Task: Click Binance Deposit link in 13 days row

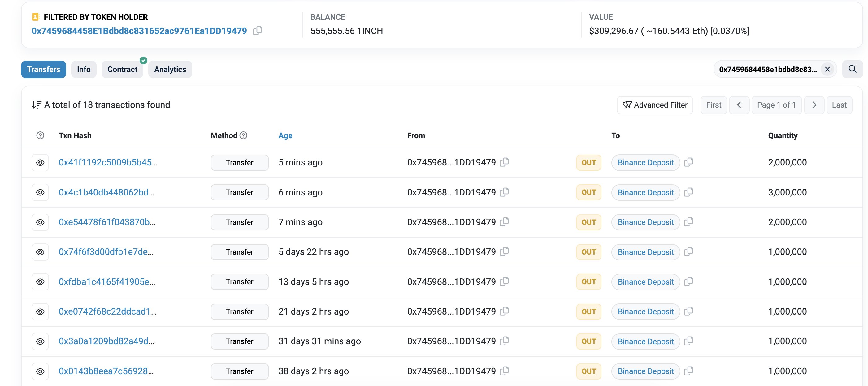Action: pyautogui.click(x=645, y=282)
